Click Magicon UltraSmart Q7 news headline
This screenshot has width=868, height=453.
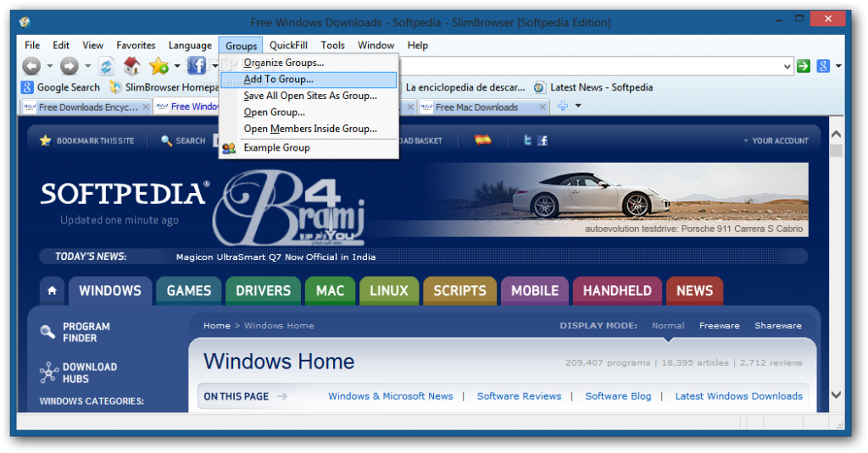(275, 257)
